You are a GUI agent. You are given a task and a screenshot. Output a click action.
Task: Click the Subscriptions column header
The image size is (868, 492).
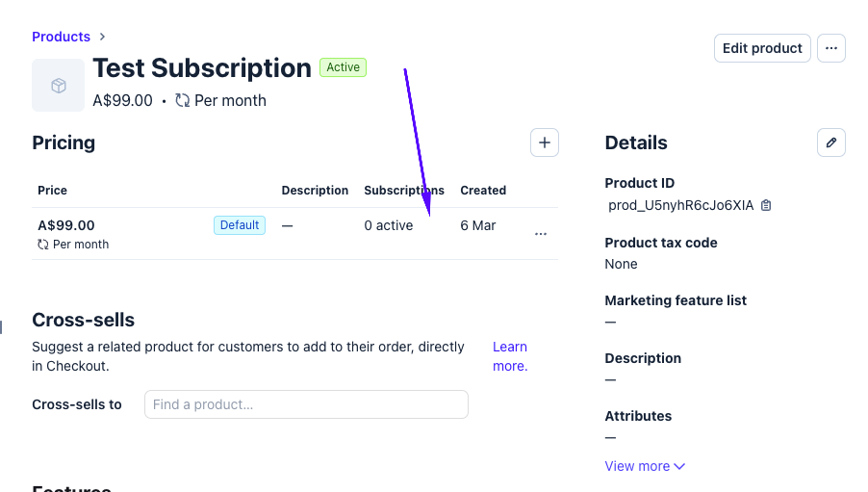[x=404, y=191]
